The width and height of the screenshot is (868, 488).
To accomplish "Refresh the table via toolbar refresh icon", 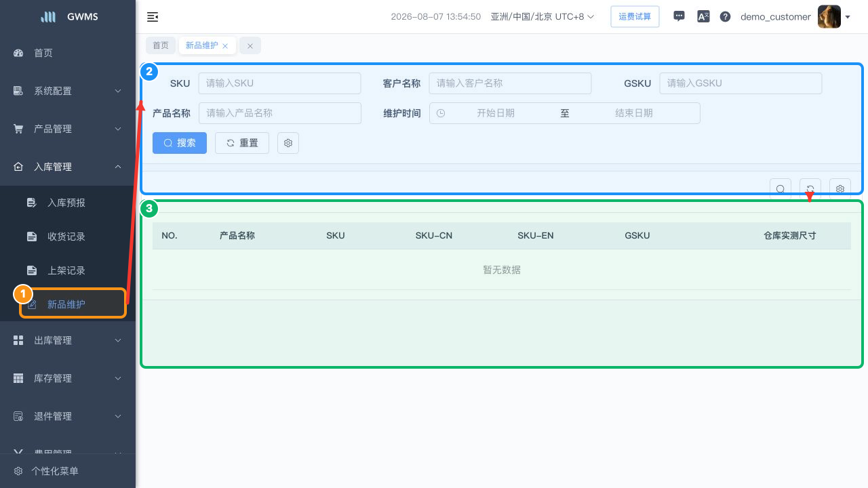I will pos(810,189).
